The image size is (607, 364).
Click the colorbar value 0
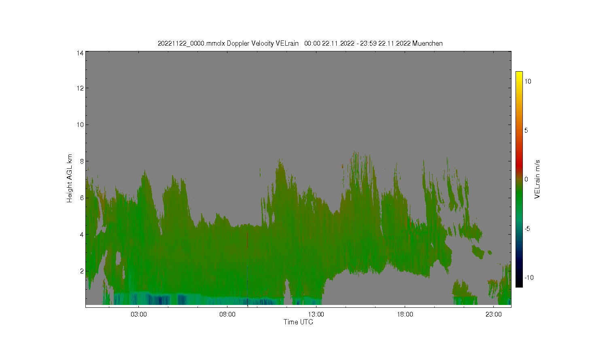click(x=526, y=179)
